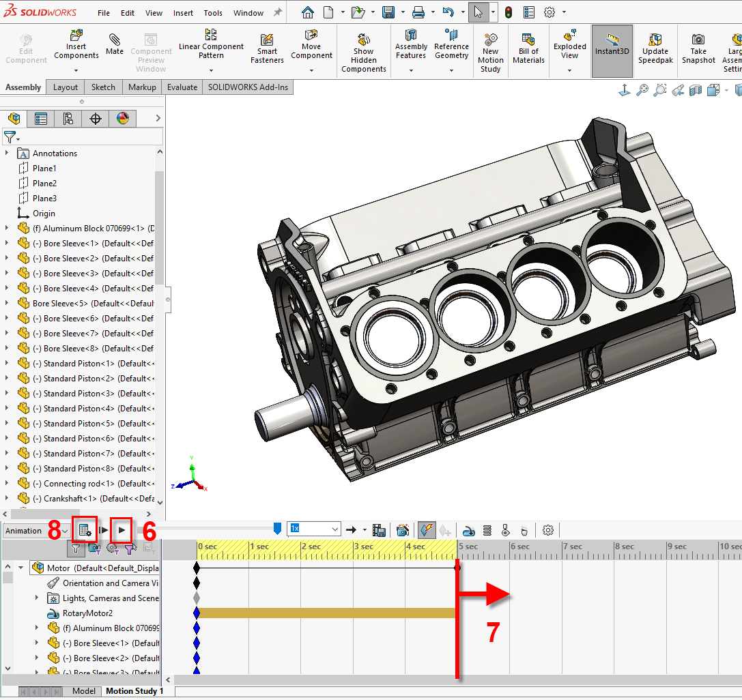Open the playback mode arrow dropdown
742x700 pixels.
(365, 530)
